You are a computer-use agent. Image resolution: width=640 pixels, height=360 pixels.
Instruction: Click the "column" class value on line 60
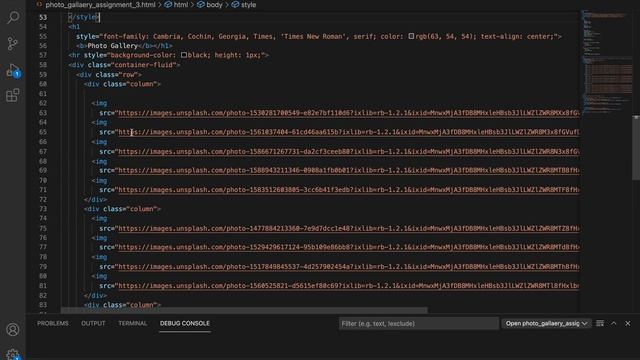pos(142,84)
